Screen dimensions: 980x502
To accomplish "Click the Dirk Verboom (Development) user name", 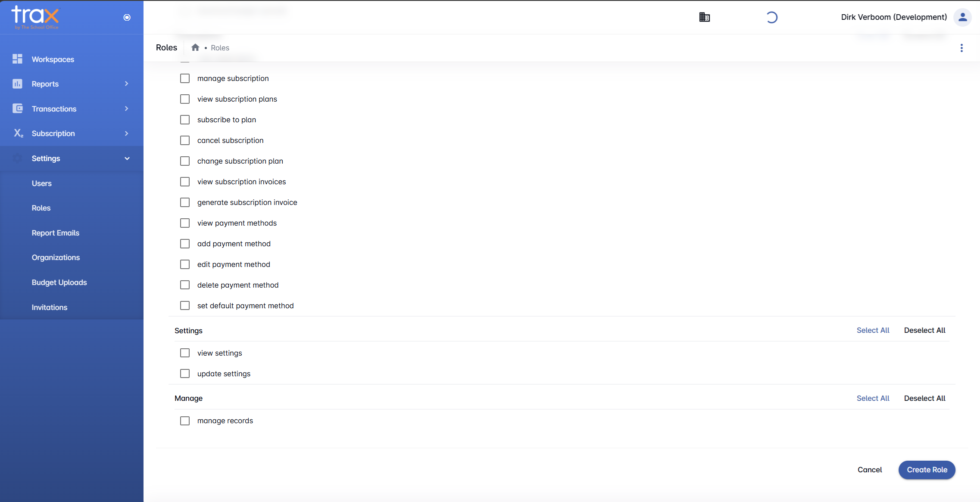I will (x=894, y=17).
